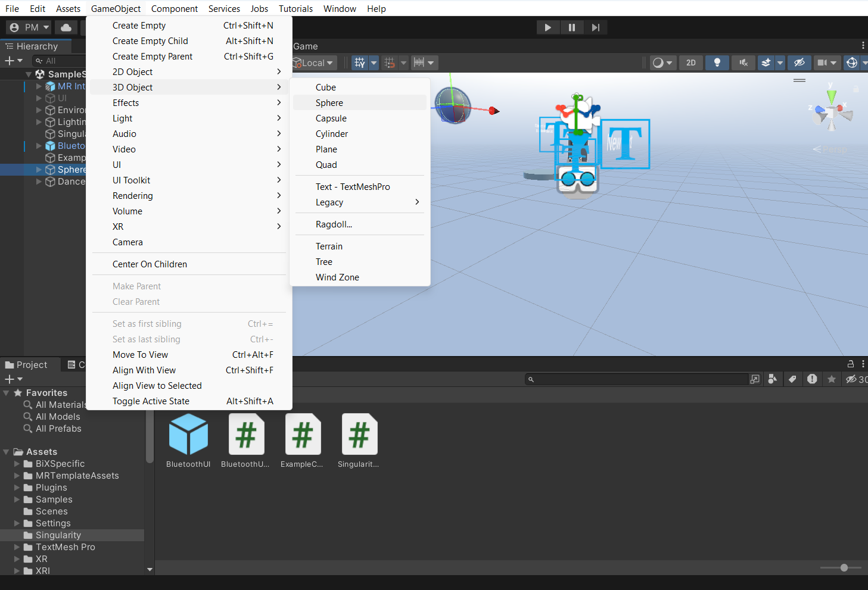Image resolution: width=868 pixels, height=590 pixels.
Task: Toggle hidden packages visibility count
Action: pos(857,379)
